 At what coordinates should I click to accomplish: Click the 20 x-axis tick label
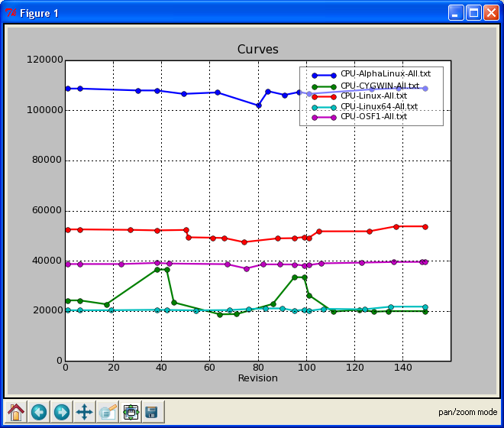pyautogui.click(x=114, y=368)
